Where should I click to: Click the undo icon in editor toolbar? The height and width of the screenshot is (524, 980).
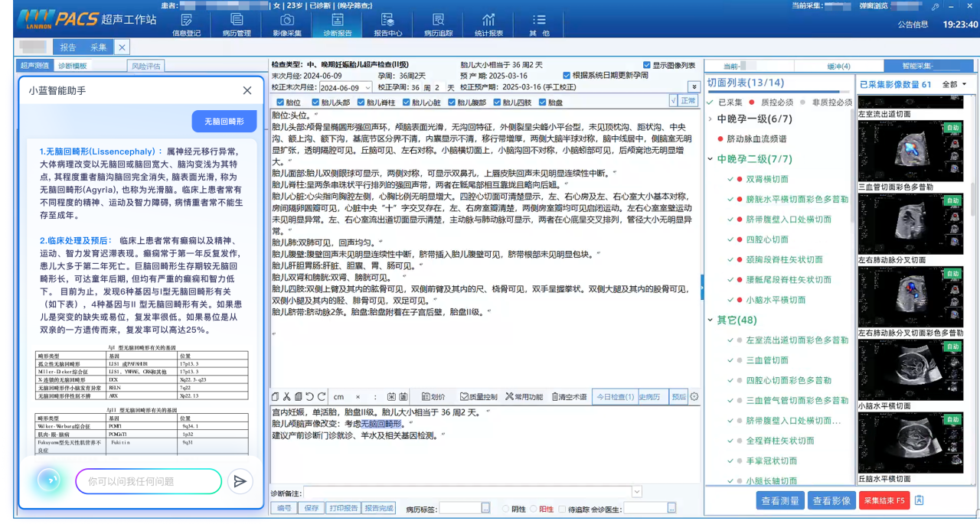pyautogui.click(x=309, y=396)
